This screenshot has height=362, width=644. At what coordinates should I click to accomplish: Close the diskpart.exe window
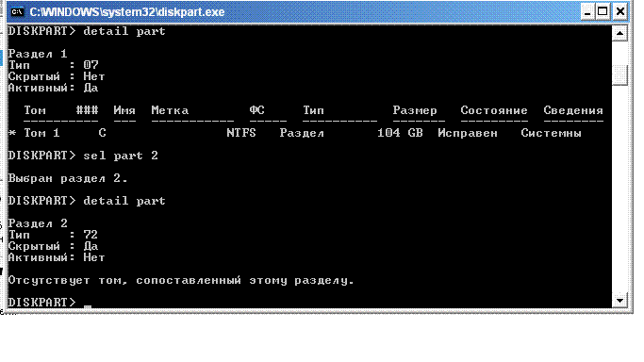(620, 12)
